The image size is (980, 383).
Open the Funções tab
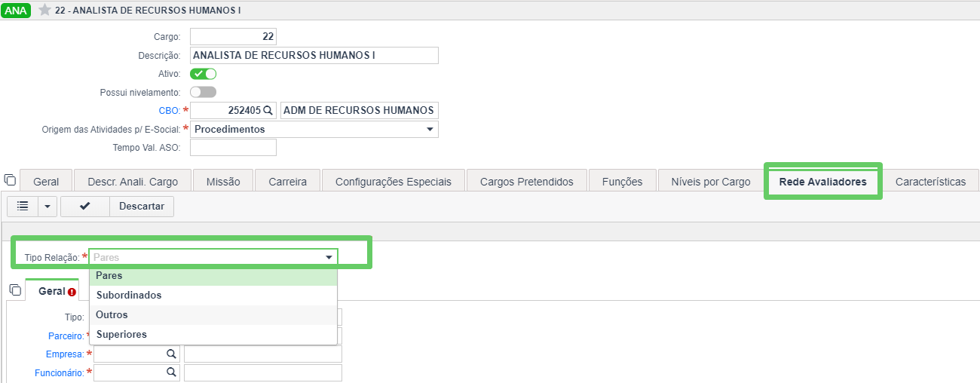(x=622, y=181)
